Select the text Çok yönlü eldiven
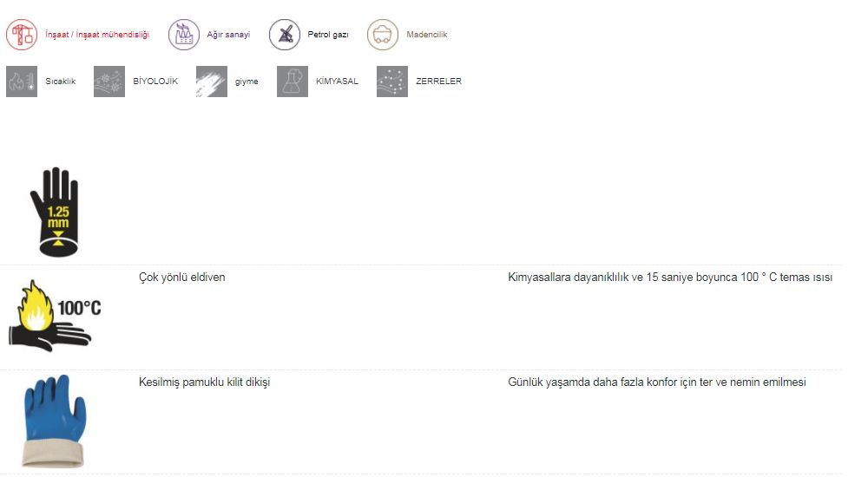 [x=182, y=278]
